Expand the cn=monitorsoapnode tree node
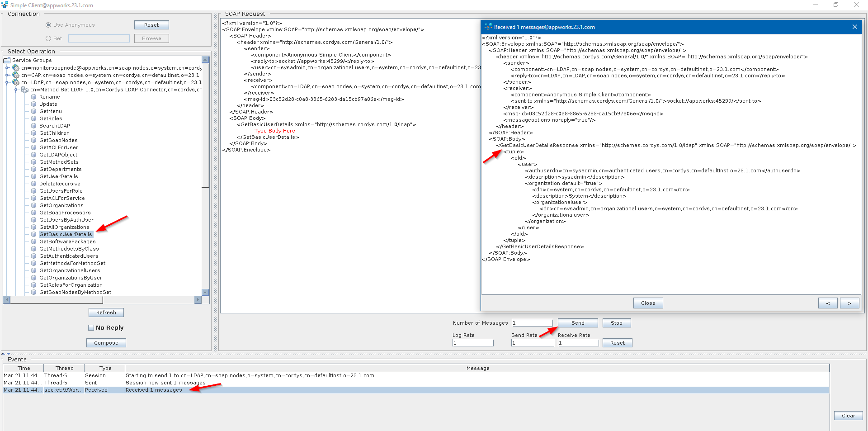Viewport: 868px width, 431px height. [x=7, y=68]
